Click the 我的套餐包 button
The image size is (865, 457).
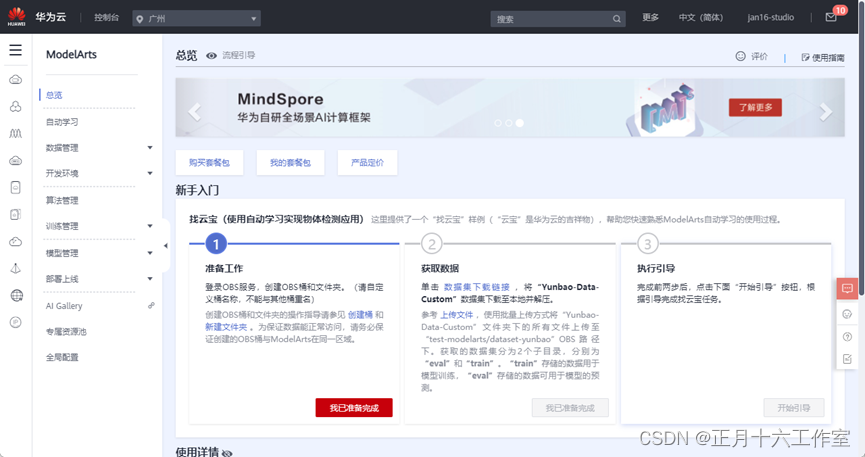[x=290, y=162]
